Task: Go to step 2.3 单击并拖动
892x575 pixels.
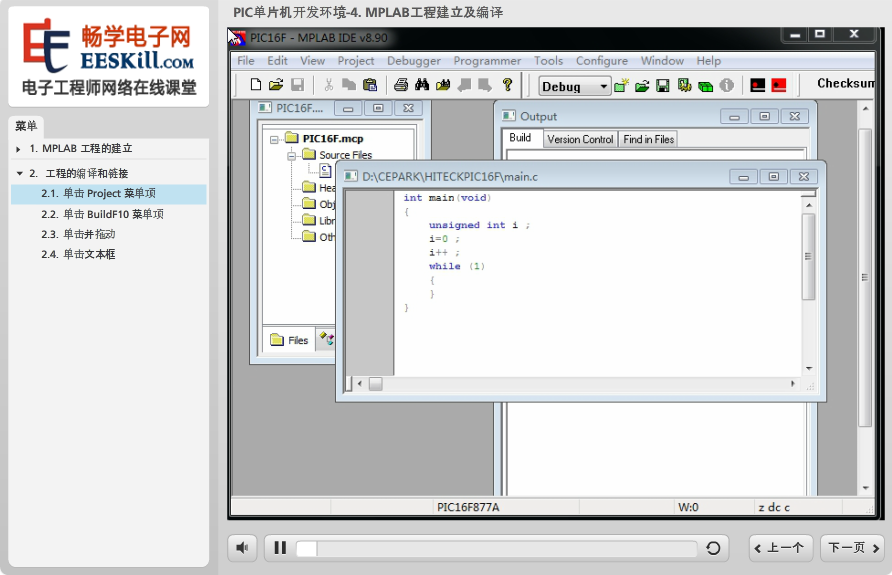Action: tap(109, 234)
